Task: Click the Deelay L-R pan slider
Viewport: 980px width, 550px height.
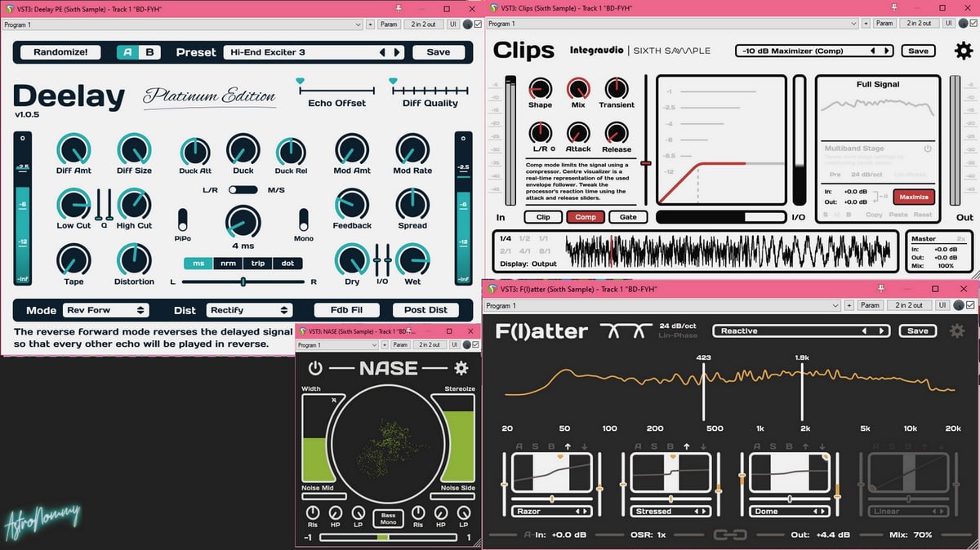Action: click(243, 282)
